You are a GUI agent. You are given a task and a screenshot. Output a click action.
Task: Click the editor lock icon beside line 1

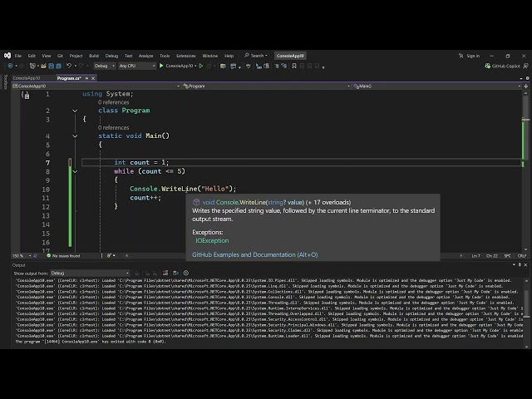point(27,96)
